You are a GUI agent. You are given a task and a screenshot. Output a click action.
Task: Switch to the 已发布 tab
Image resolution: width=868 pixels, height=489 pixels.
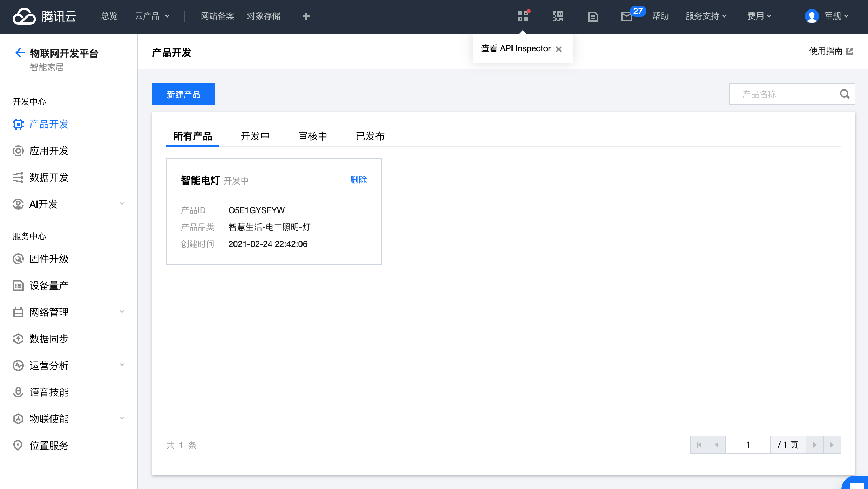(370, 136)
